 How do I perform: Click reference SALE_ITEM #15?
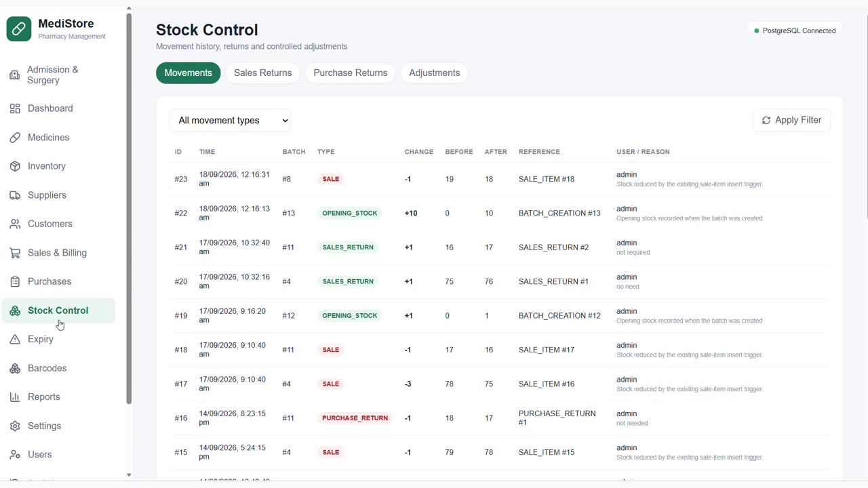point(547,452)
